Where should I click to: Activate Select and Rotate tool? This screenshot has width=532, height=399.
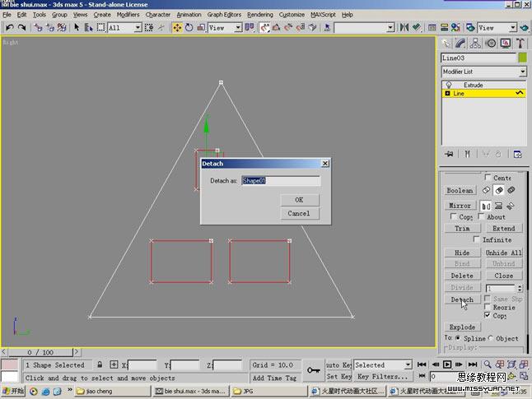click(x=189, y=27)
